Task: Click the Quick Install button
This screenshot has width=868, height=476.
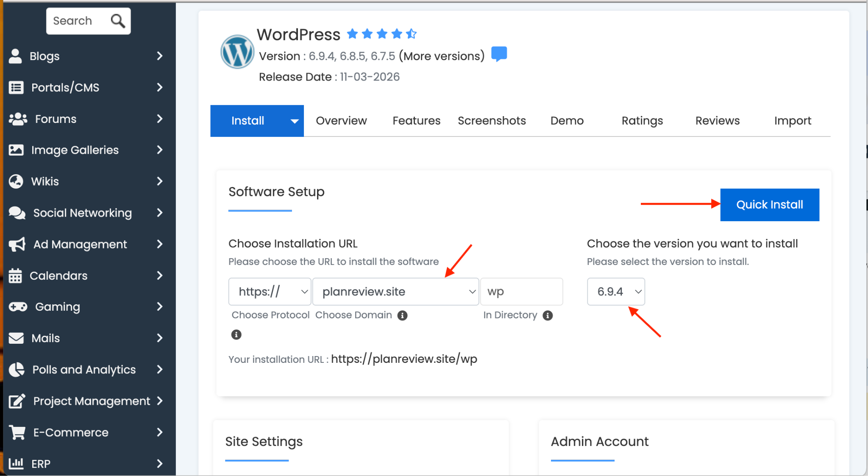Action: pyautogui.click(x=770, y=205)
